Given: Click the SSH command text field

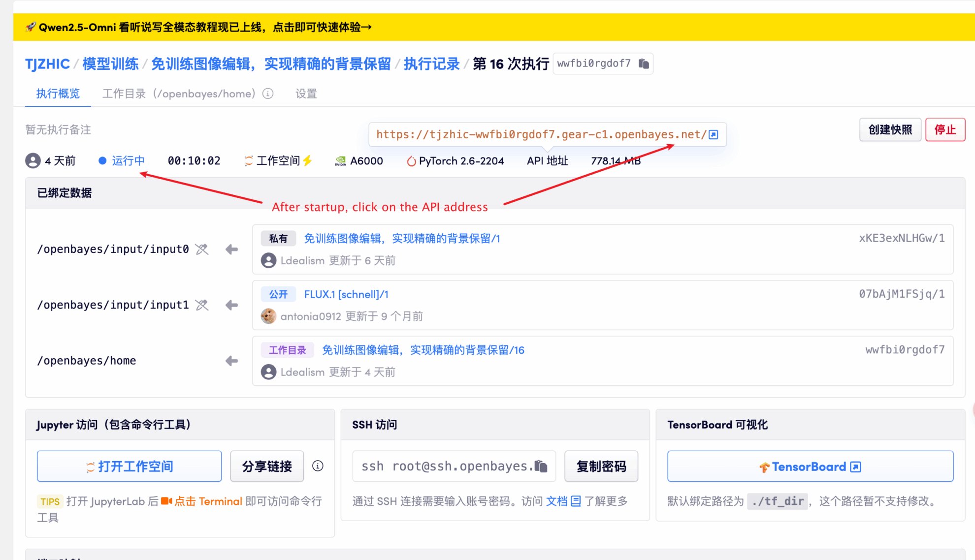Looking at the screenshot, I should pos(446,466).
